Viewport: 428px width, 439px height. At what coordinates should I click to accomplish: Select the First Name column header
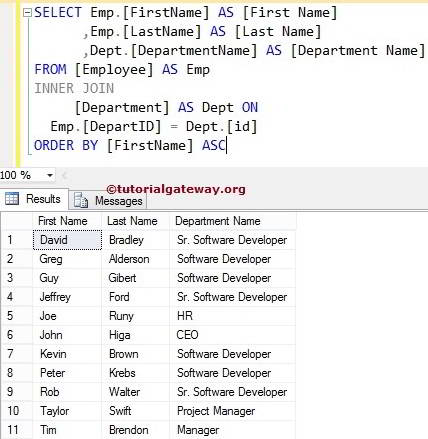coord(67,221)
